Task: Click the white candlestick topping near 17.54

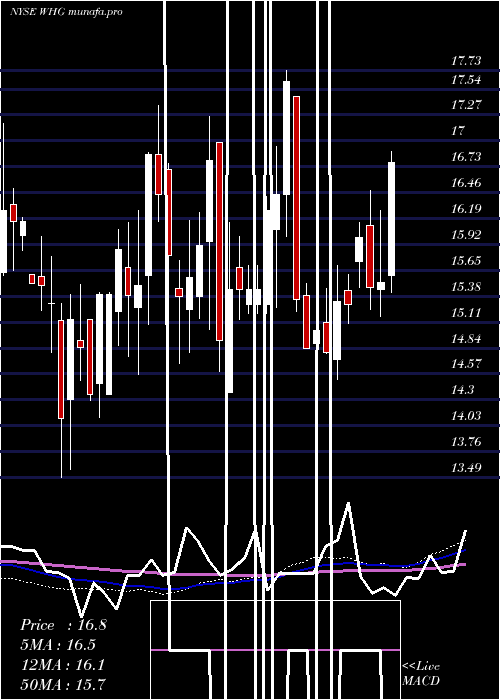Action: tap(286, 138)
